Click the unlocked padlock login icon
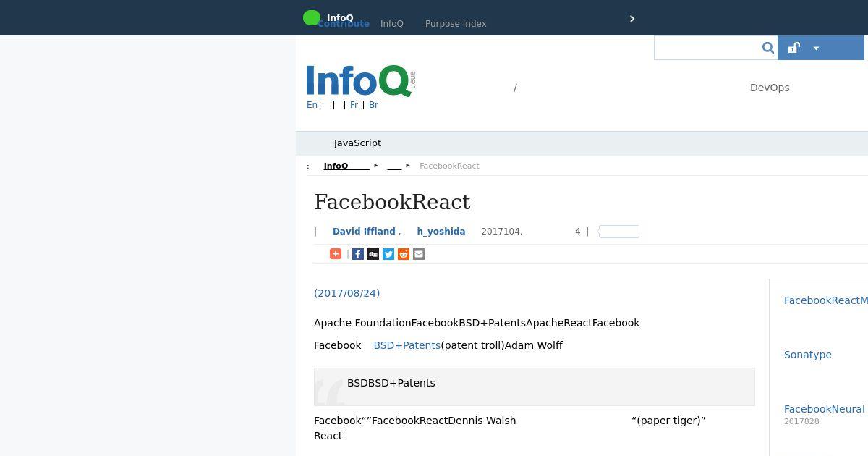Image resolution: width=868 pixels, height=456 pixels. tap(793, 48)
